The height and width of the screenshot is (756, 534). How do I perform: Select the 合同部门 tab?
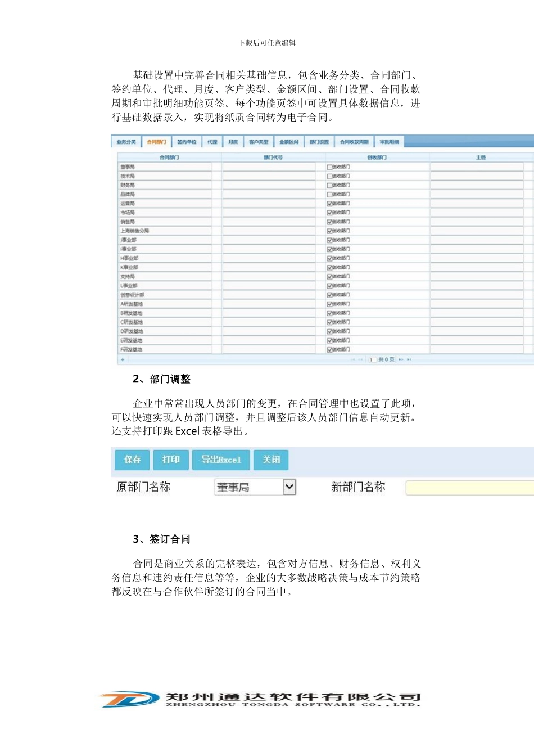pyautogui.click(x=156, y=142)
